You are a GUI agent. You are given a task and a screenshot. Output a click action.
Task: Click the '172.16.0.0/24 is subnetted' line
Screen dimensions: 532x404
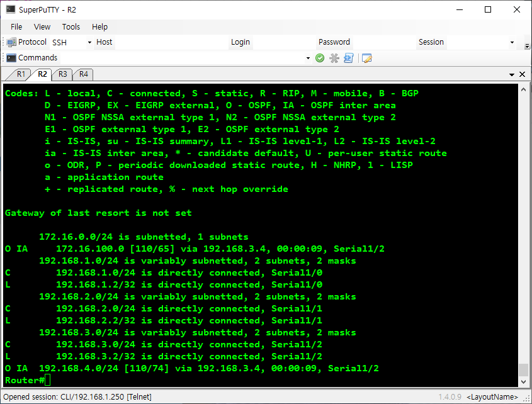(144, 237)
